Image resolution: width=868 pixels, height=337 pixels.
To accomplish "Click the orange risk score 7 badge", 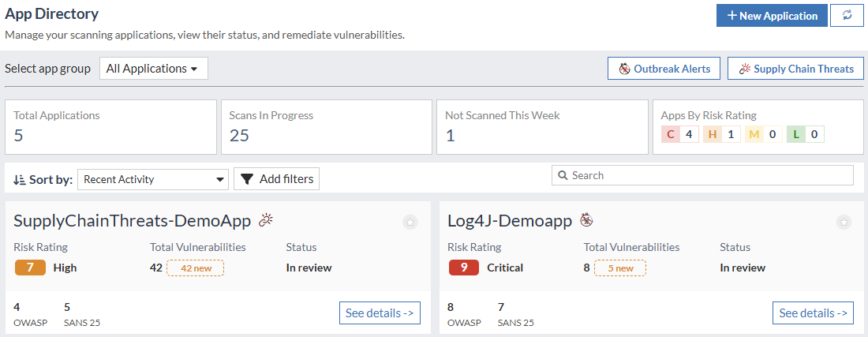I will [x=30, y=268].
